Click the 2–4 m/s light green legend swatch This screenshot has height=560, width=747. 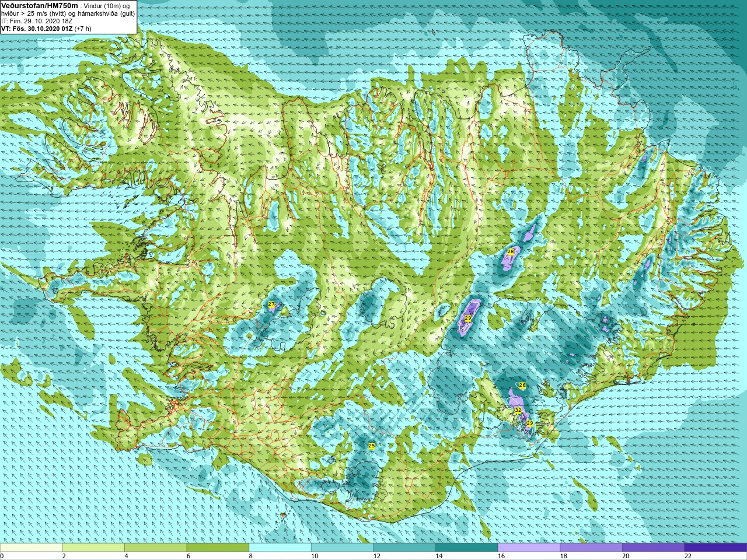click(93, 548)
